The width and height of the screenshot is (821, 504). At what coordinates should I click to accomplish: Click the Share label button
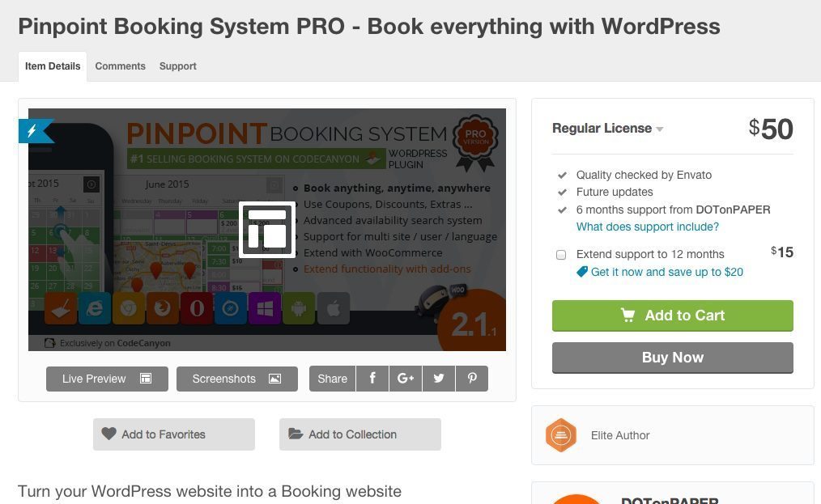(332, 379)
